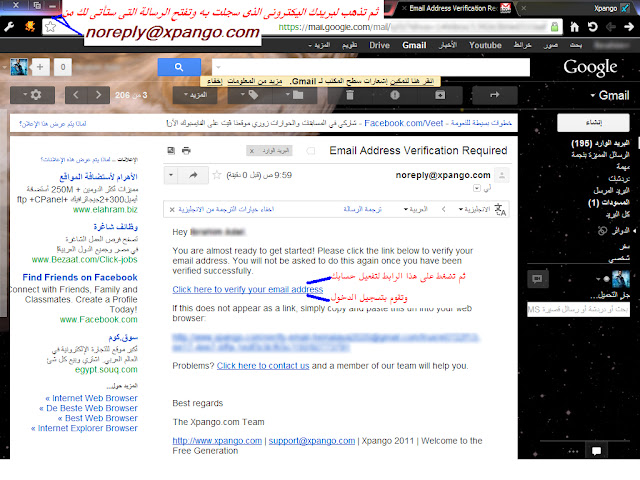Open email in new window icon
640x480 pixels.
click(171, 151)
